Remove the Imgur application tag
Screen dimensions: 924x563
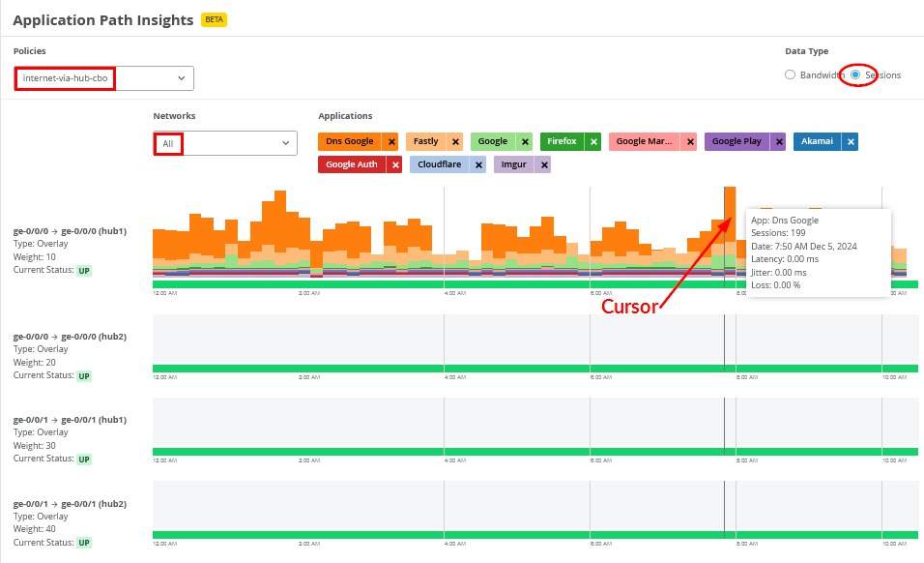pos(544,165)
